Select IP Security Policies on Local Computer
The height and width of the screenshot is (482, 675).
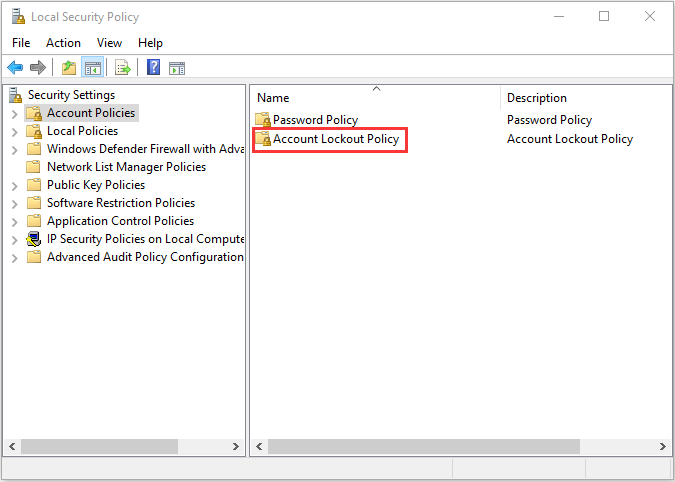[145, 239]
